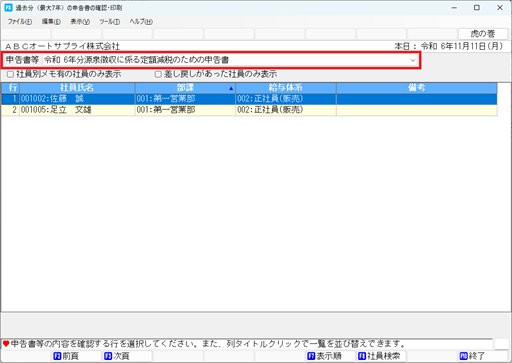Screen dimensions: 512x363
Task: Open the ヘルプ menu
Action: tap(141, 22)
